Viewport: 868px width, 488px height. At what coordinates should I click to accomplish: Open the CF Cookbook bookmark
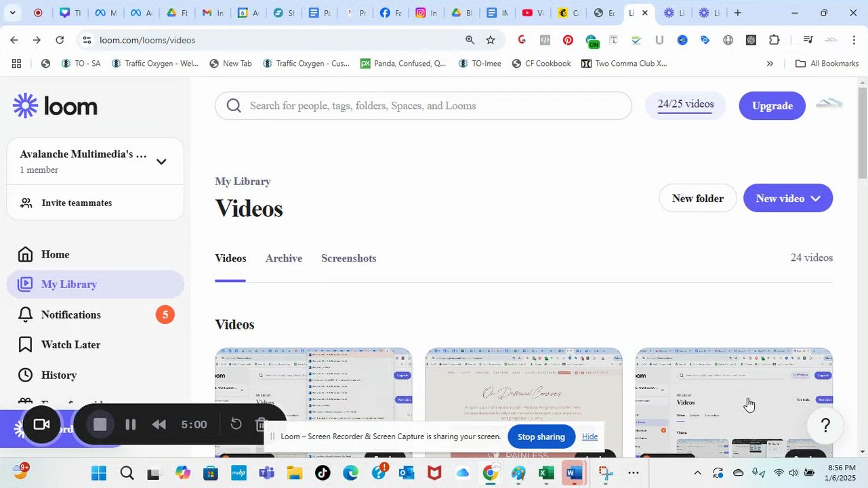pos(541,64)
